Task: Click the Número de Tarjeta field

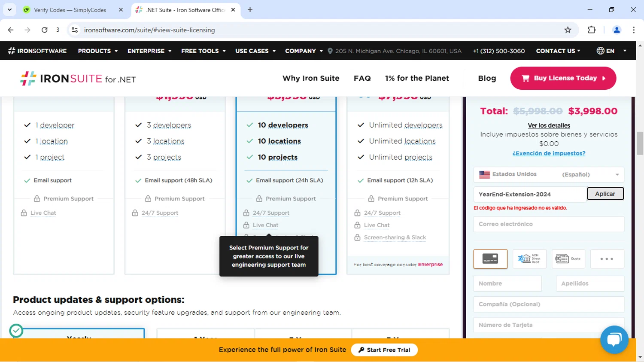Action: tap(549, 325)
